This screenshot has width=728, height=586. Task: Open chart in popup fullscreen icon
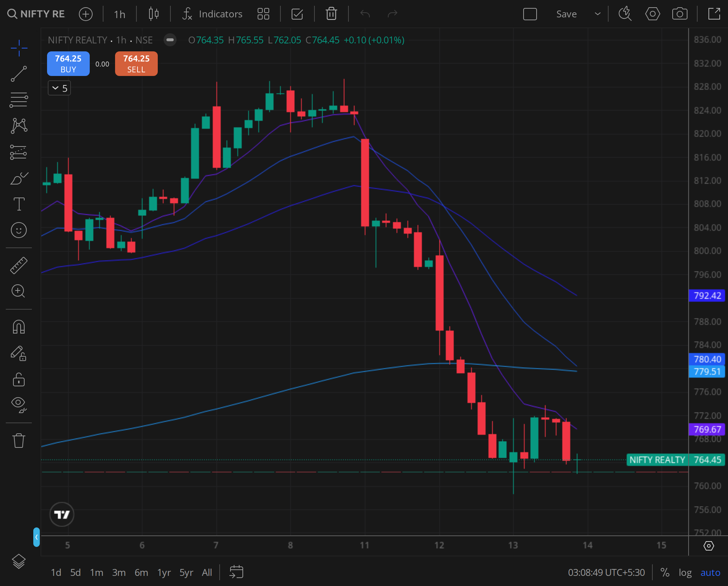(x=714, y=14)
